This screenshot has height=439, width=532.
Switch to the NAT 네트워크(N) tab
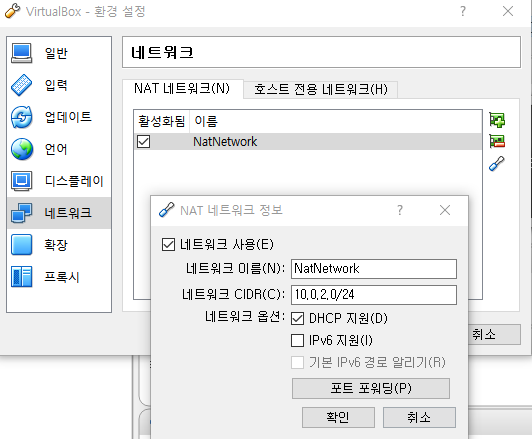(183, 89)
